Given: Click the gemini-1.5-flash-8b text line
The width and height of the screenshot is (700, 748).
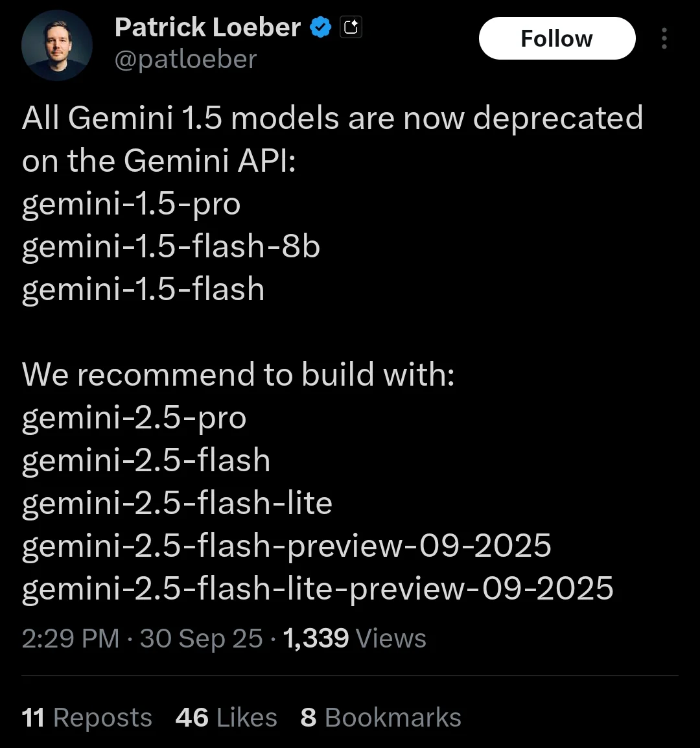Looking at the screenshot, I should pyautogui.click(x=171, y=247).
